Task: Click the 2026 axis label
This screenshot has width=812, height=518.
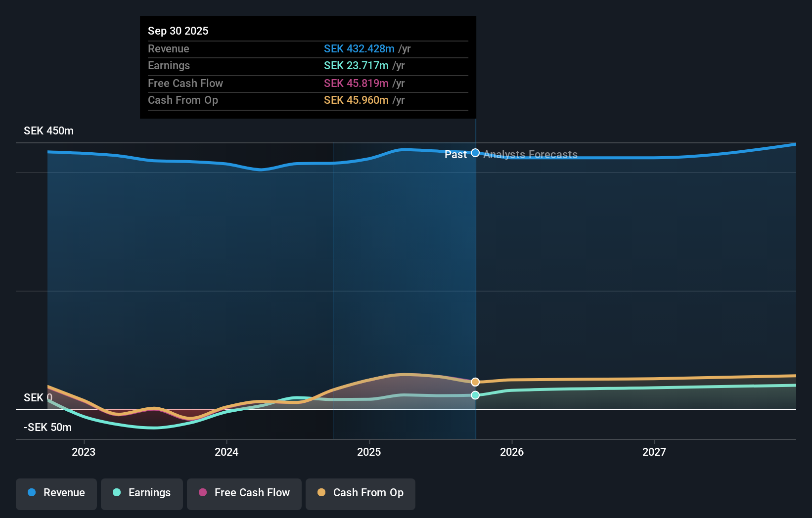Action: 512,451
